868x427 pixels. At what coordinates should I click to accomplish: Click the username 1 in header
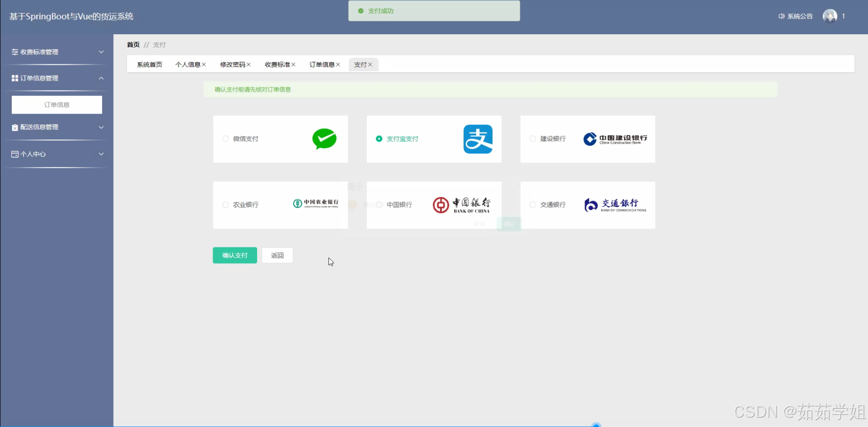pyautogui.click(x=843, y=16)
